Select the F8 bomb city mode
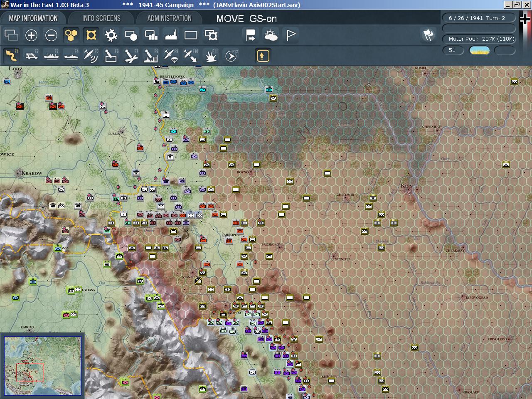Image resolution: width=532 pixels, height=399 pixels. tap(151, 56)
